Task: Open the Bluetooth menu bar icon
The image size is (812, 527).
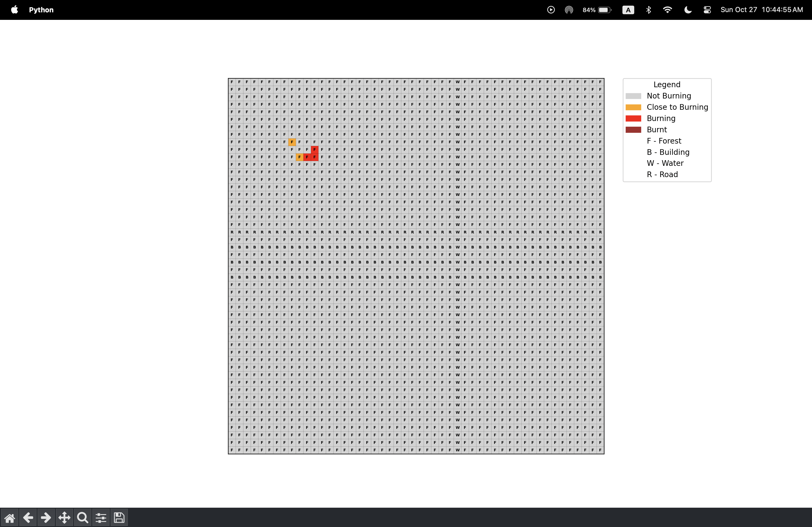Action: tap(648, 10)
